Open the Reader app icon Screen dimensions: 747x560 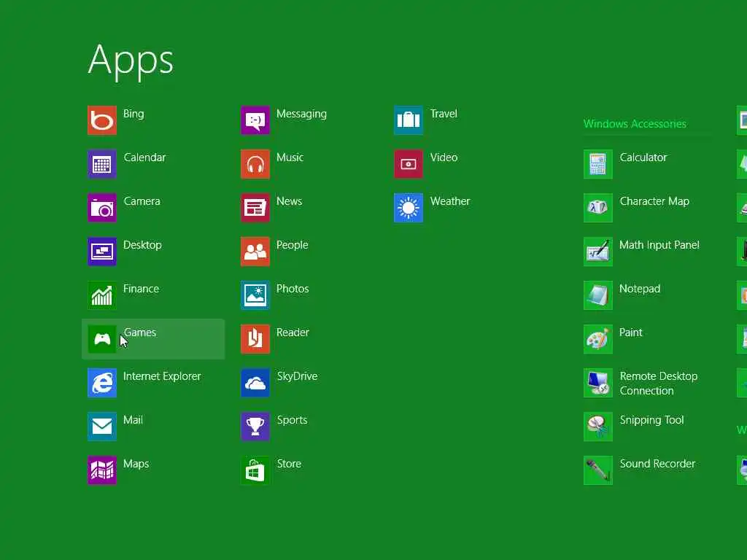[x=255, y=339]
